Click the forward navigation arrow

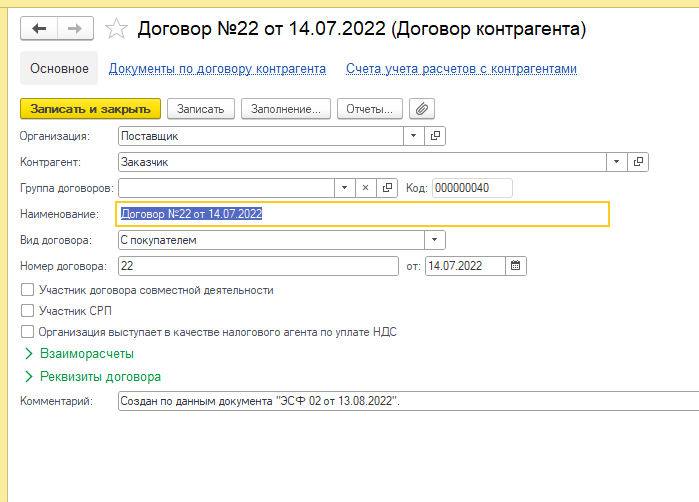click(76, 29)
